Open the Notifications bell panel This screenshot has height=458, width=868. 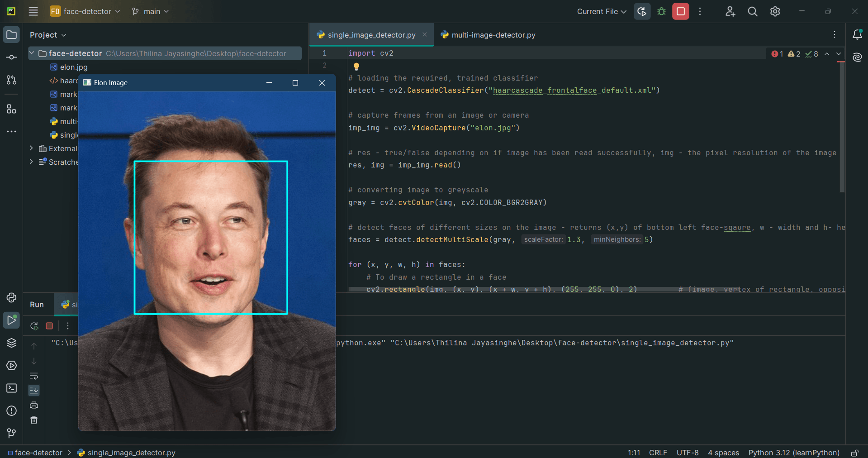[857, 35]
